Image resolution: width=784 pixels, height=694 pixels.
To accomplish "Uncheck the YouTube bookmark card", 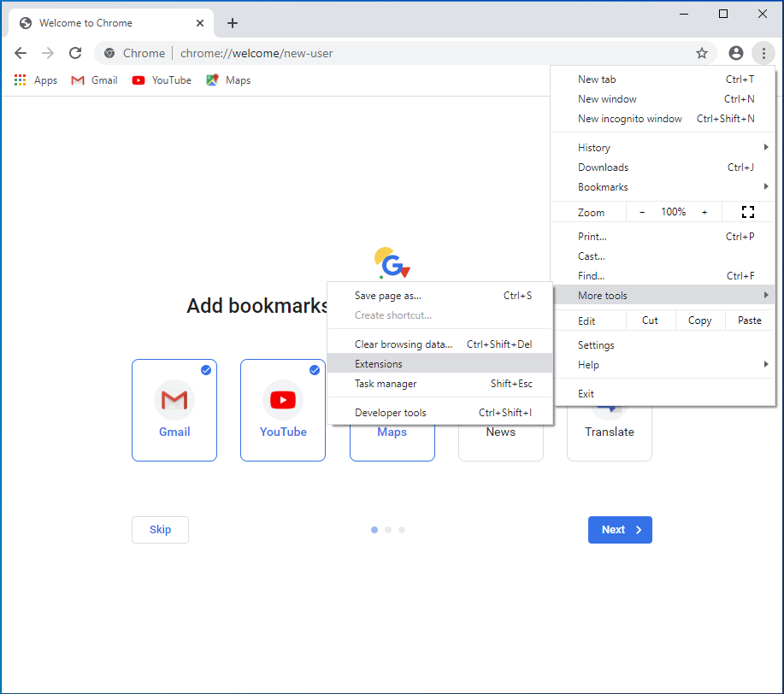I will [x=283, y=410].
